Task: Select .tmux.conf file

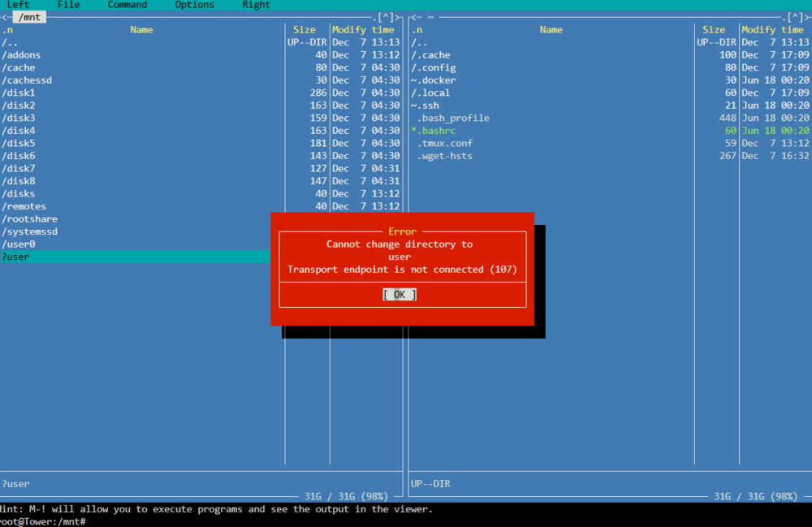Action: (611, 143)
